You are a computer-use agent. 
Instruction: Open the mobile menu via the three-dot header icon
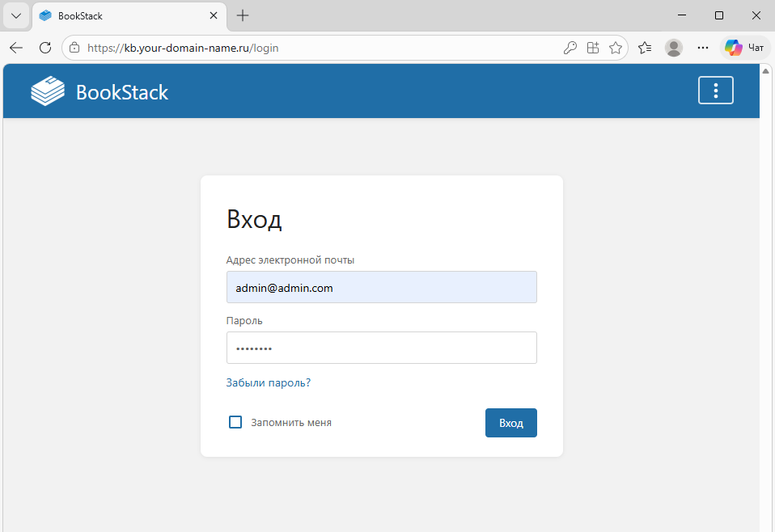715,91
